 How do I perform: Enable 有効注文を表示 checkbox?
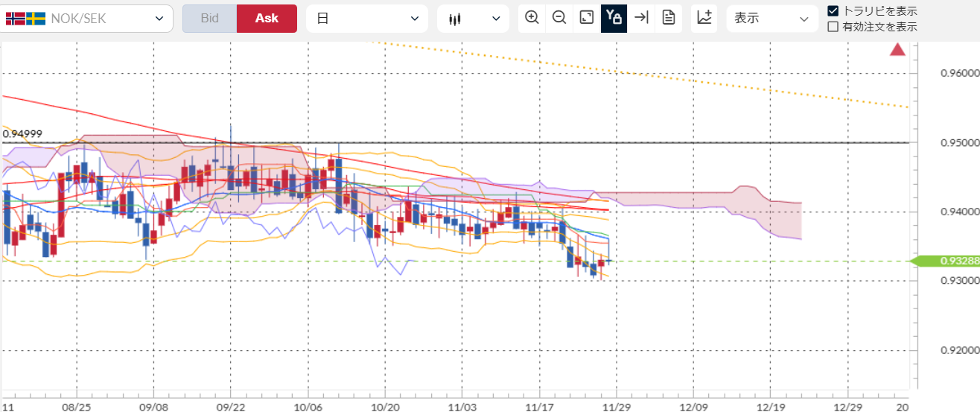click(833, 27)
